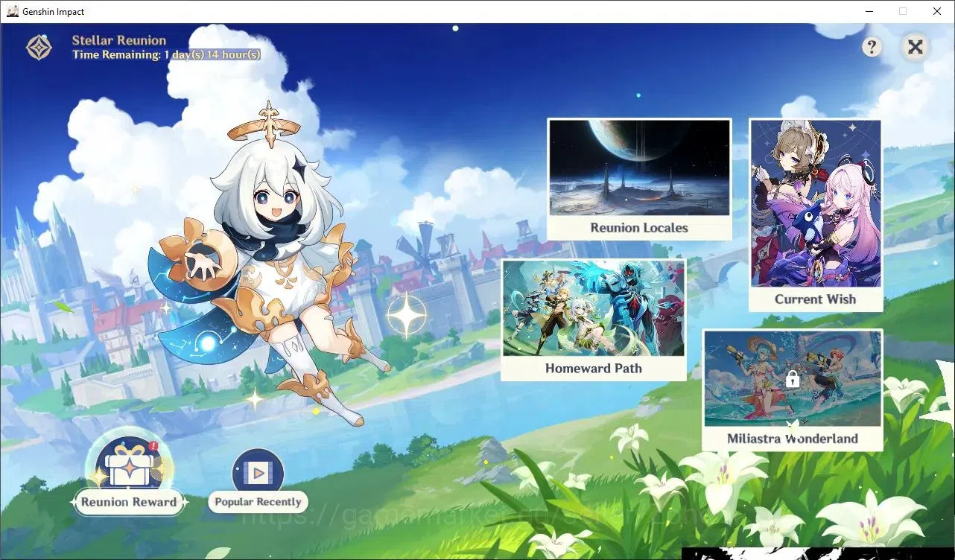Minimize the Genshin Impact window
Screen dimensions: 955x560
coord(869,11)
